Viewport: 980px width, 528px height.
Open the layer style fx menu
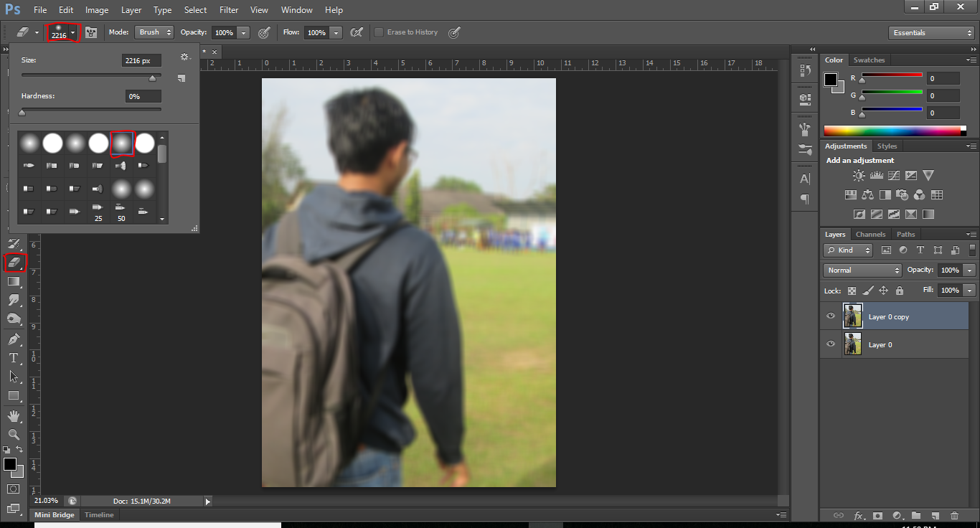pos(859,515)
